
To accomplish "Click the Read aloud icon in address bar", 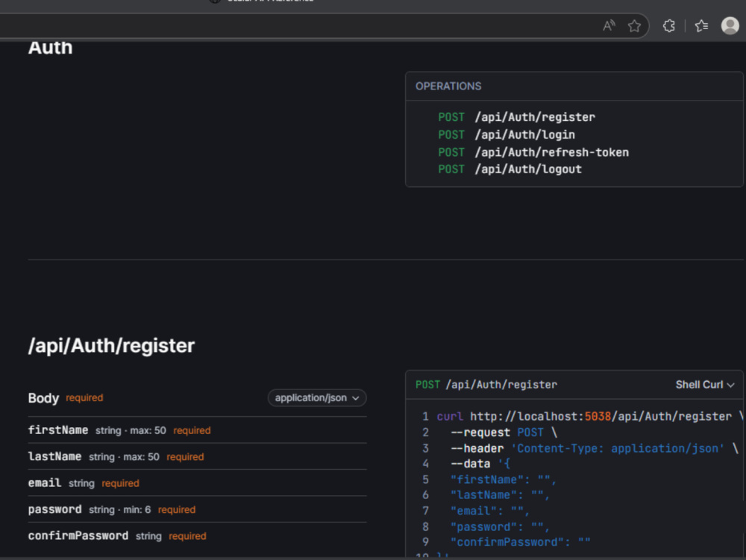I will click(x=609, y=25).
